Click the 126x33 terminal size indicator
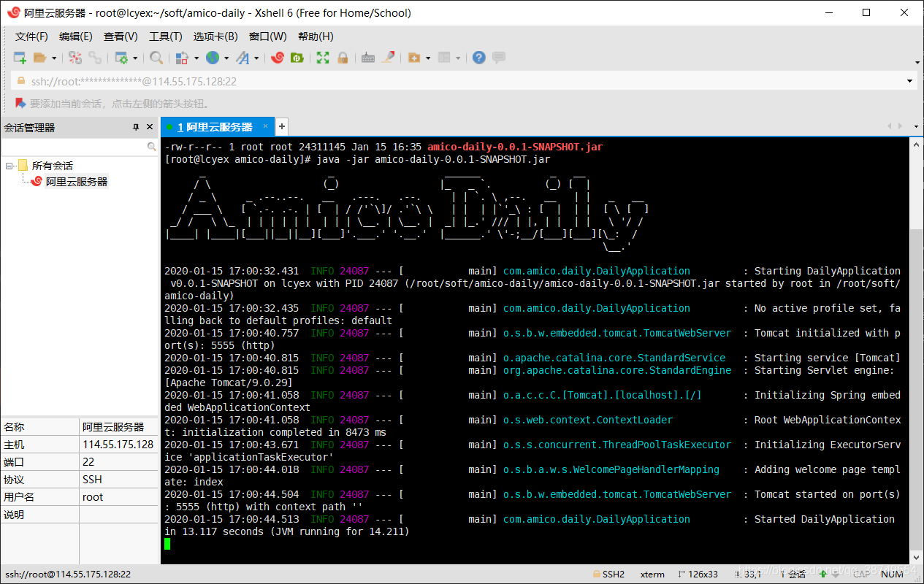 698,575
